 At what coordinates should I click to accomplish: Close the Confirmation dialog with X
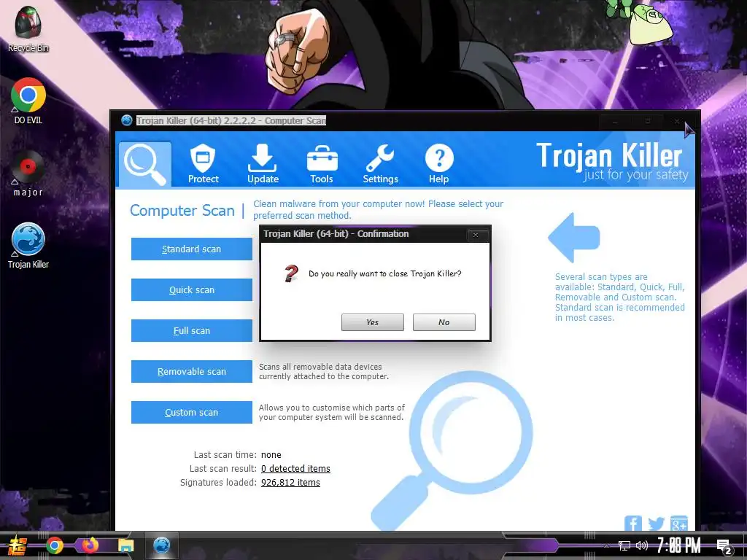(x=476, y=234)
